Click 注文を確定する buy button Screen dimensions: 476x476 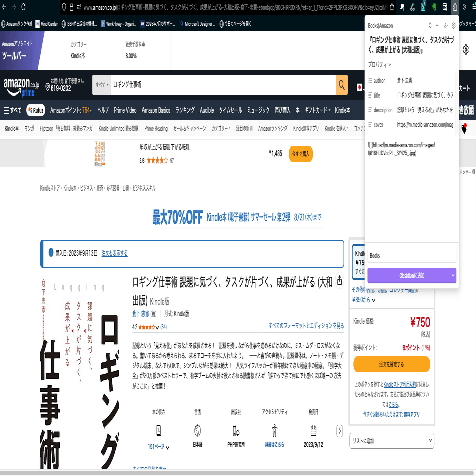(x=392, y=365)
